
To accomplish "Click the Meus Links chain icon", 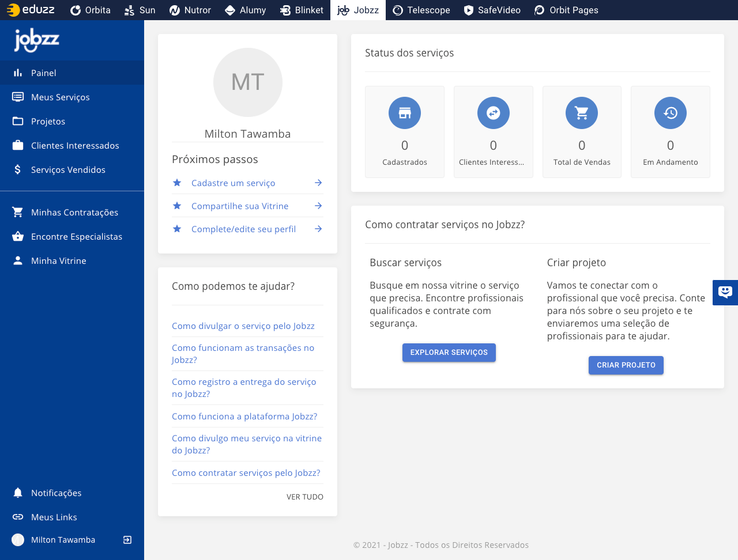I will coord(18,517).
